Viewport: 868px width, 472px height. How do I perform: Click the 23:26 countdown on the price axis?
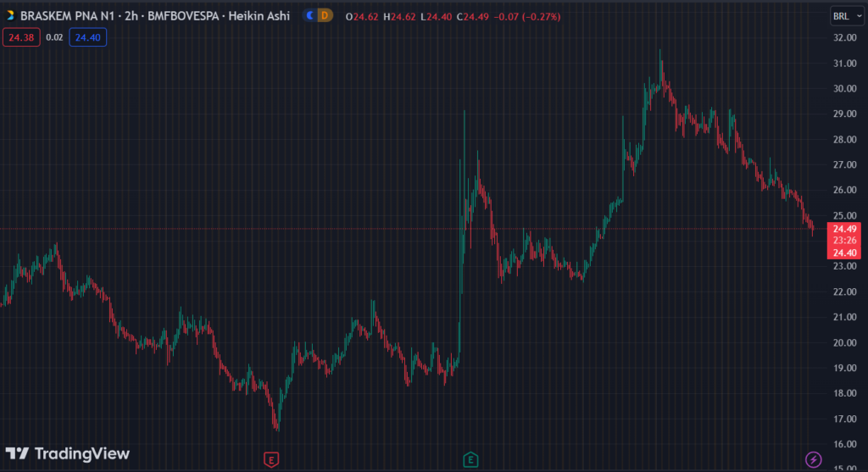(x=844, y=240)
